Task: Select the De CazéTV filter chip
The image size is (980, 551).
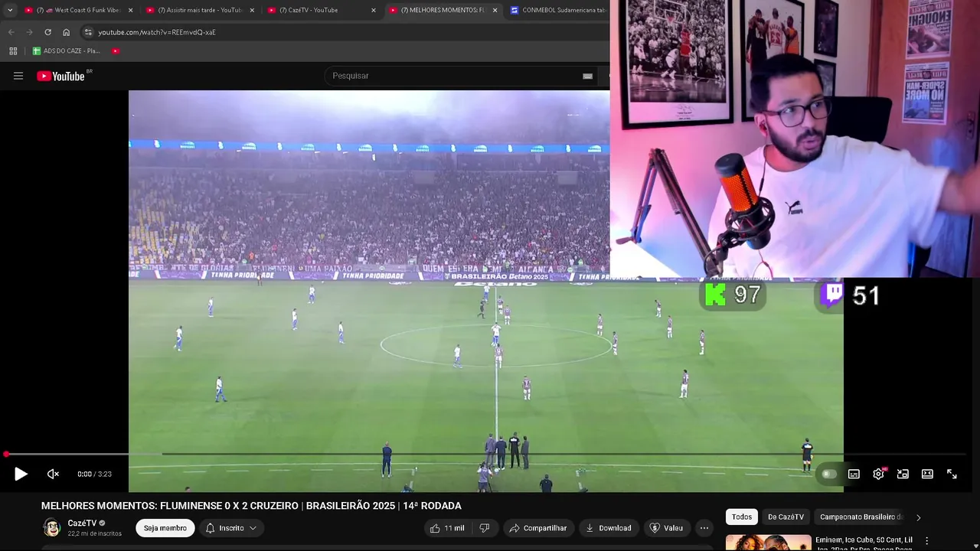Action: pyautogui.click(x=786, y=517)
